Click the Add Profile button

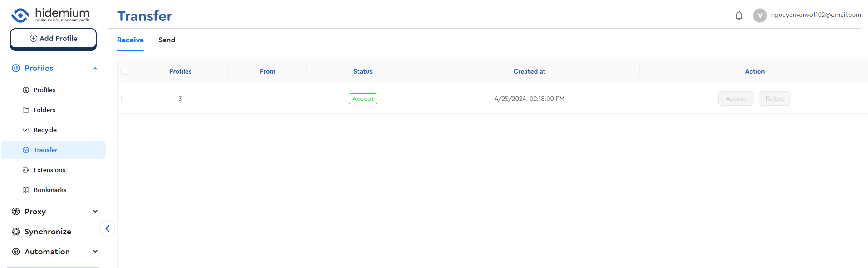pos(53,39)
